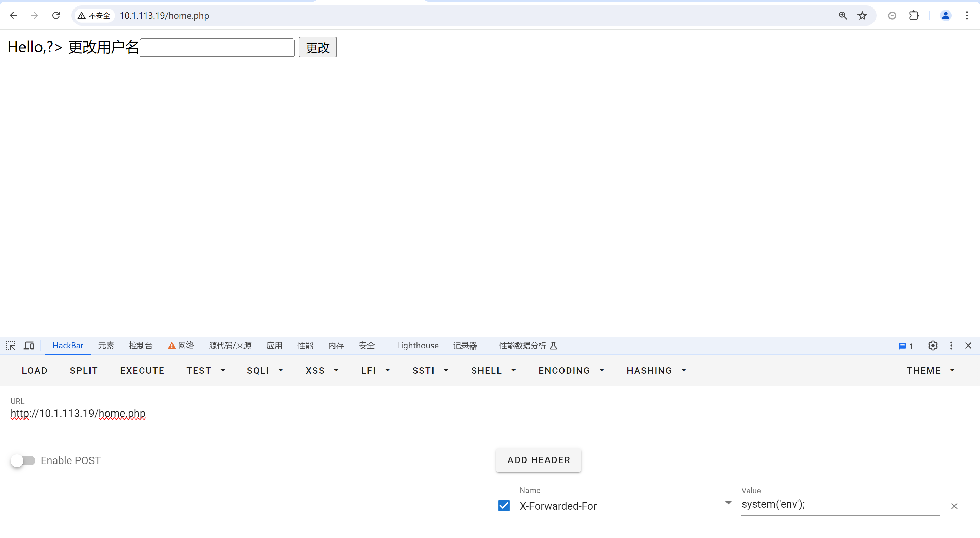The image size is (980, 538).
Task: Open the user profile avatar
Action: 945,16
